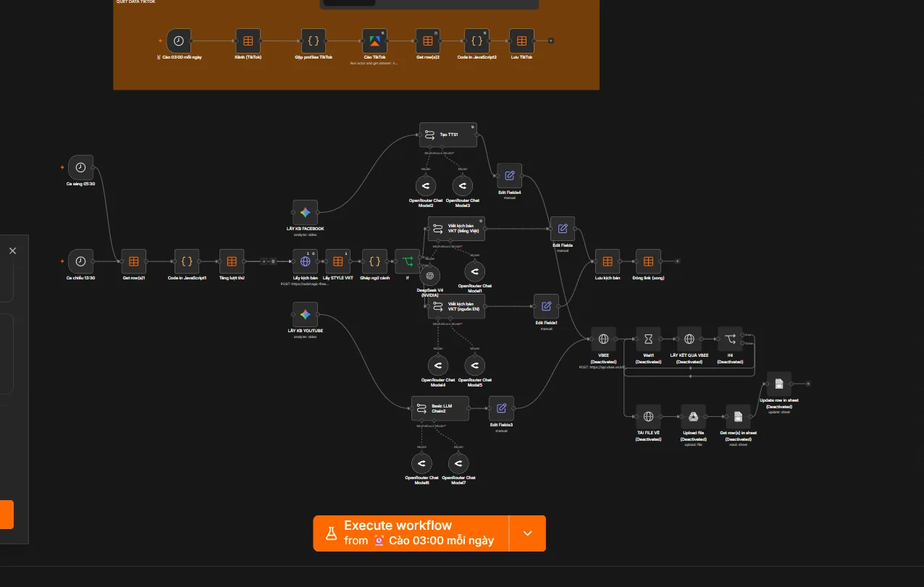Open the 'Kênh (TikTok)' sheet node

[x=248, y=41]
